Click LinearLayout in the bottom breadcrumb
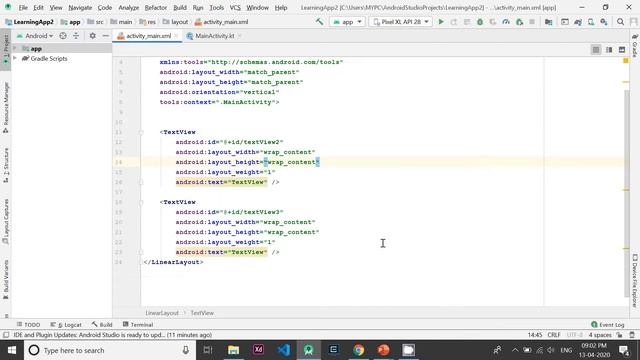Image resolution: width=640 pixels, height=360 pixels. click(162, 313)
